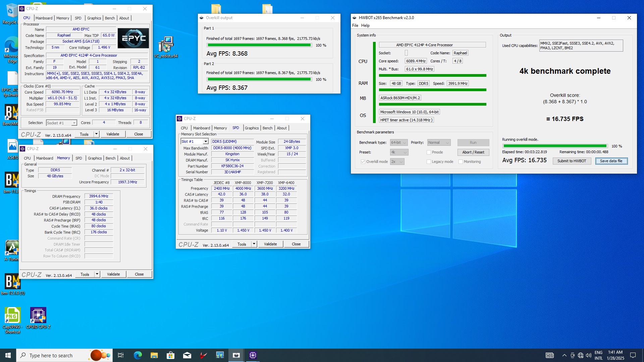
Task: Click the taskbar clock showing 1:41 AM
Action: [x=615, y=355]
